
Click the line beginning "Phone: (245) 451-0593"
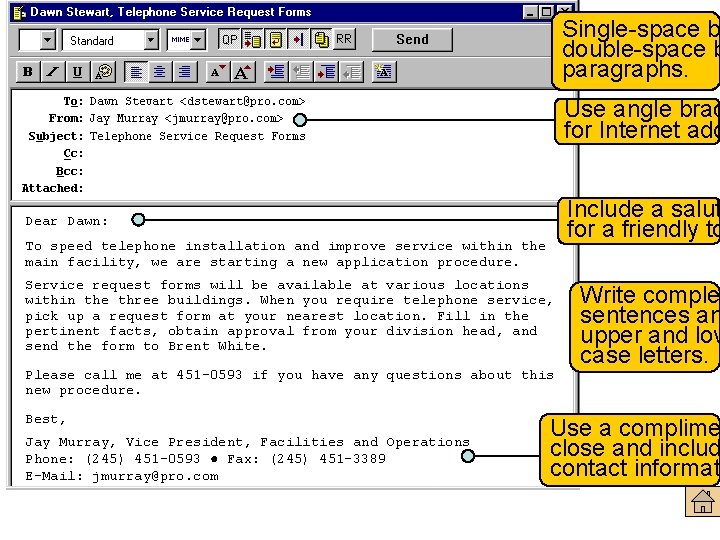coord(205,459)
